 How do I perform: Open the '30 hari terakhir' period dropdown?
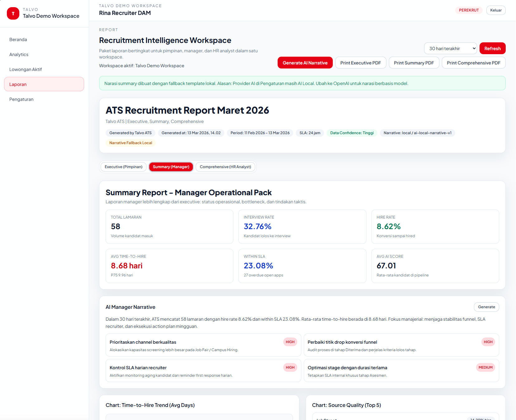click(x=450, y=48)
